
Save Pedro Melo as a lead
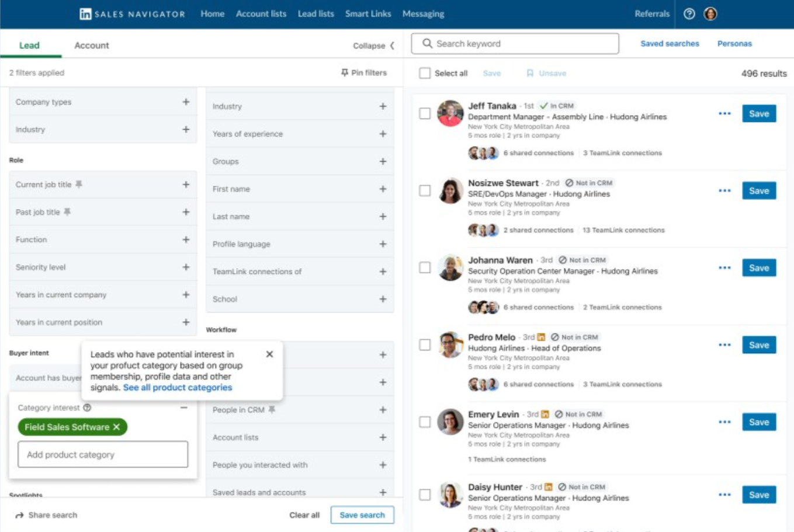tap(759, 345)
